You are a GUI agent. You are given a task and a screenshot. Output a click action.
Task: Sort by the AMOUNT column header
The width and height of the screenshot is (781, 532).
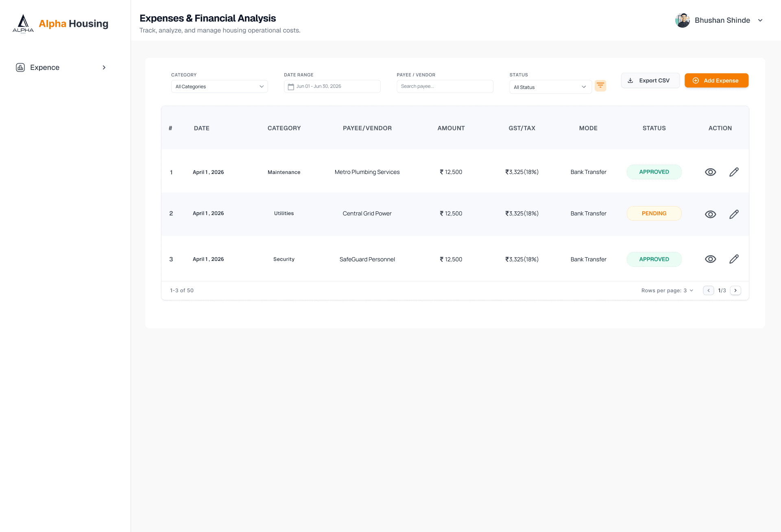click(451, 128)
